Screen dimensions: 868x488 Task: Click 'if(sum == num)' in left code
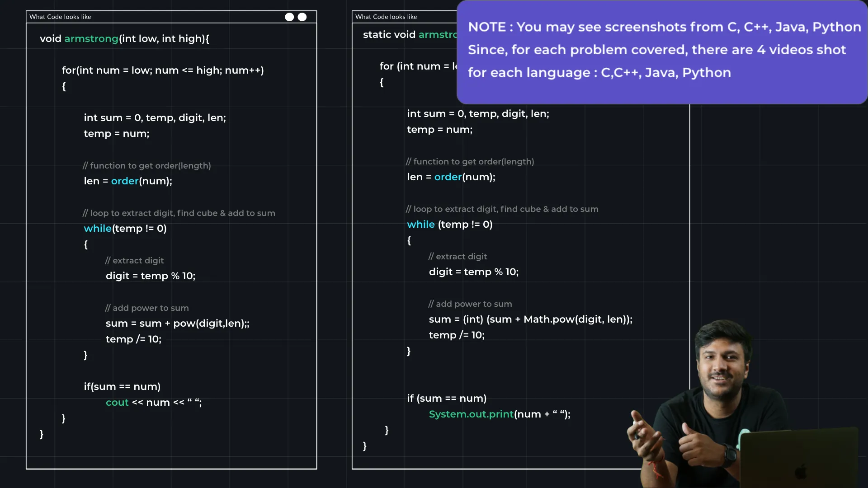(x=122, y=386)
